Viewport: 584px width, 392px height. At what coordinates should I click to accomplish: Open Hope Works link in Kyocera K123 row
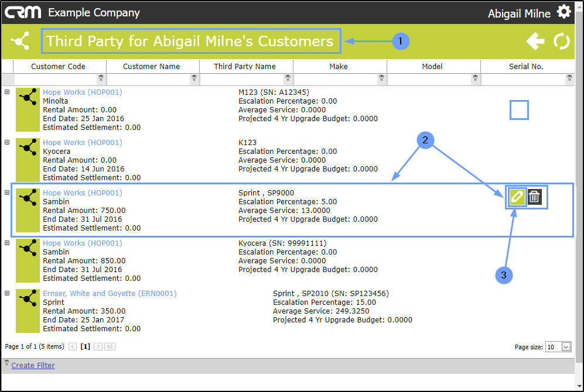(83, 142)
